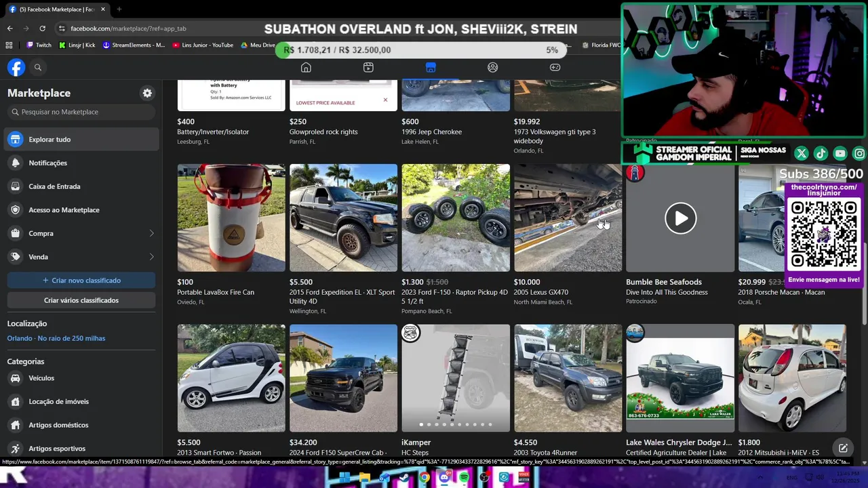Open the 2012 Mitsubishi i-MiEV photo
This screenshot has height=488, width=868.
click(x=792, y=378)
